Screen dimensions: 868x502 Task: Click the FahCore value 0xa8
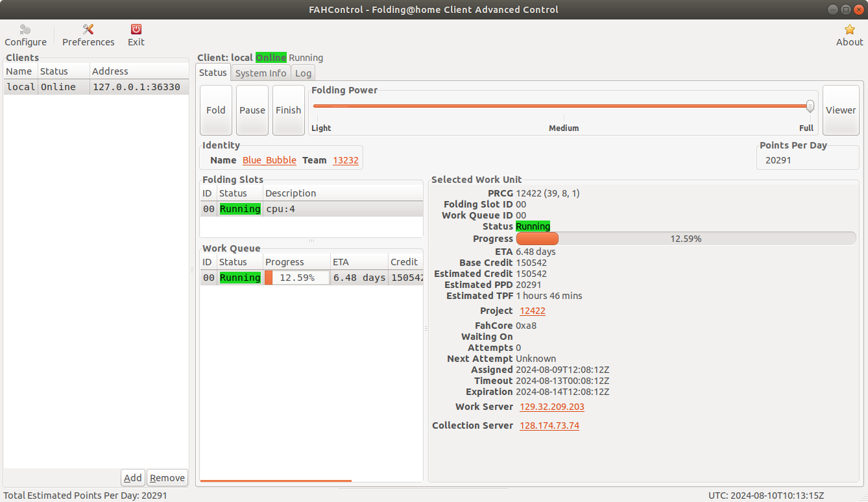(x=526, y=326)
